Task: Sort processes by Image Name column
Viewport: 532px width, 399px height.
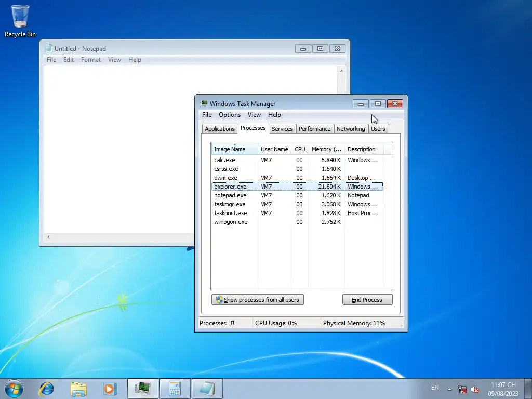Action: pos(234,149)
